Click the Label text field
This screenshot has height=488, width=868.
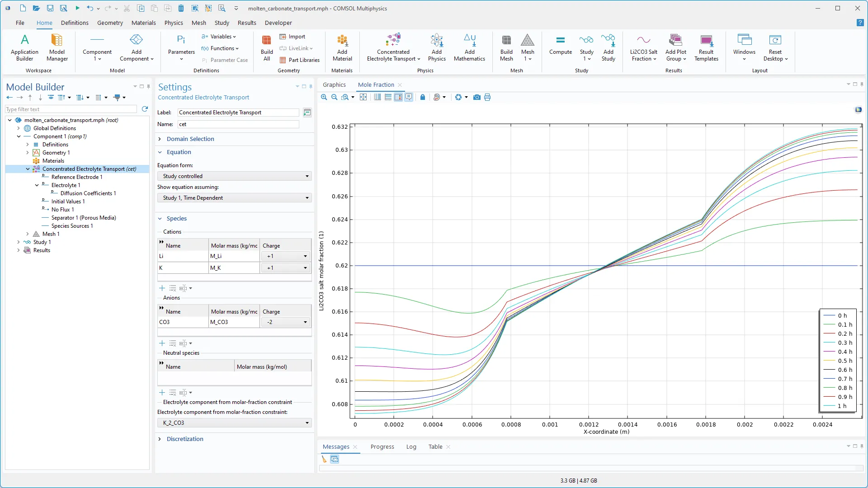(238, 113)
